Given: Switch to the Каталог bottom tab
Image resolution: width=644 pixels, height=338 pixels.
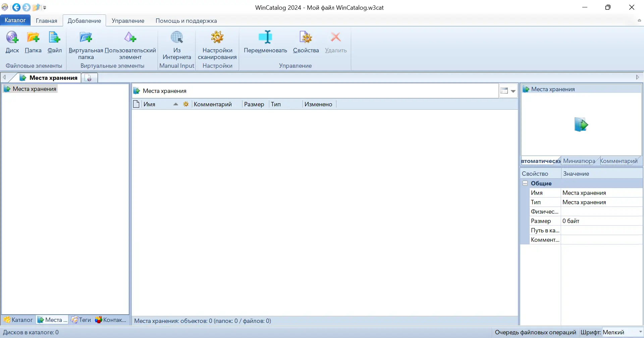Looking at the screenshot, I should click(x=18, y=320).
